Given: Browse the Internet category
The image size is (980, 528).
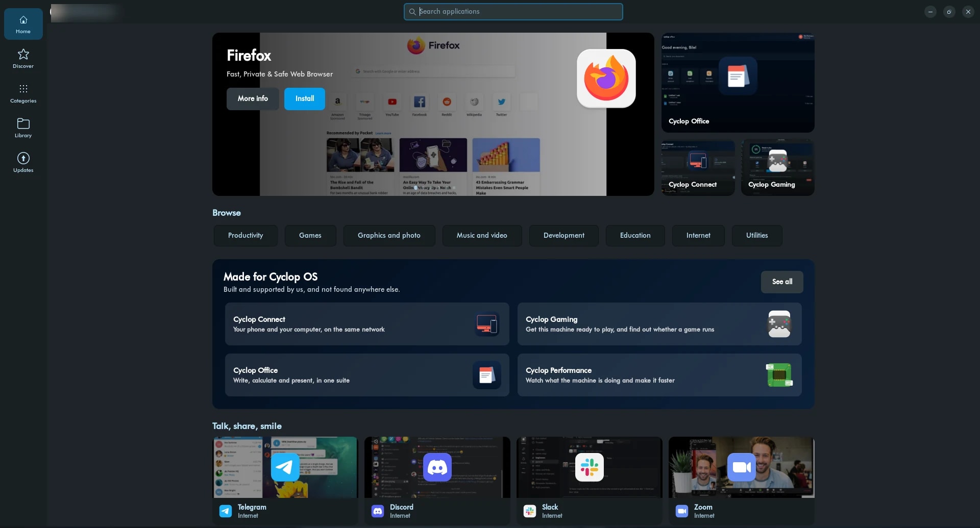Looking at the screenshot, I should [x=698, y=235].
